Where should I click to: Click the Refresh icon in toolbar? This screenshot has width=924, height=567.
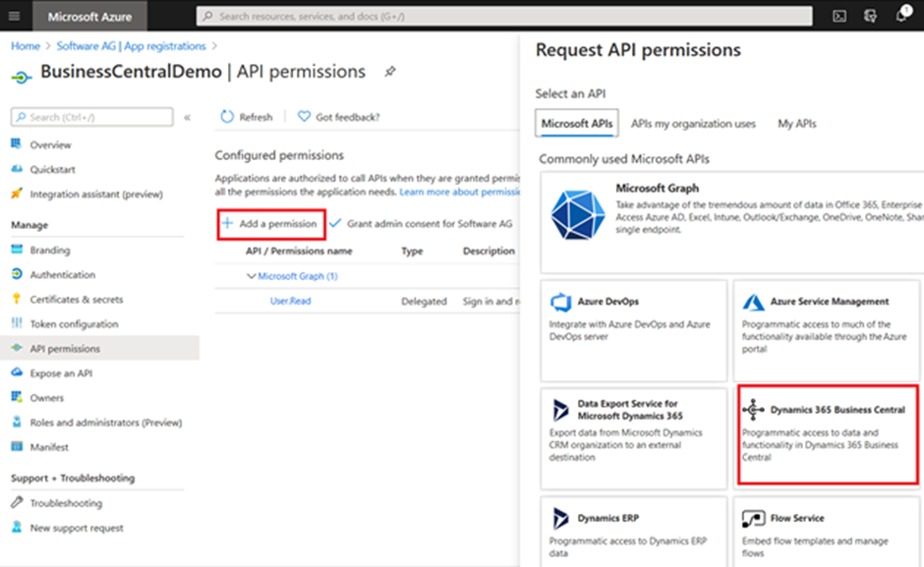pos(228,117)
